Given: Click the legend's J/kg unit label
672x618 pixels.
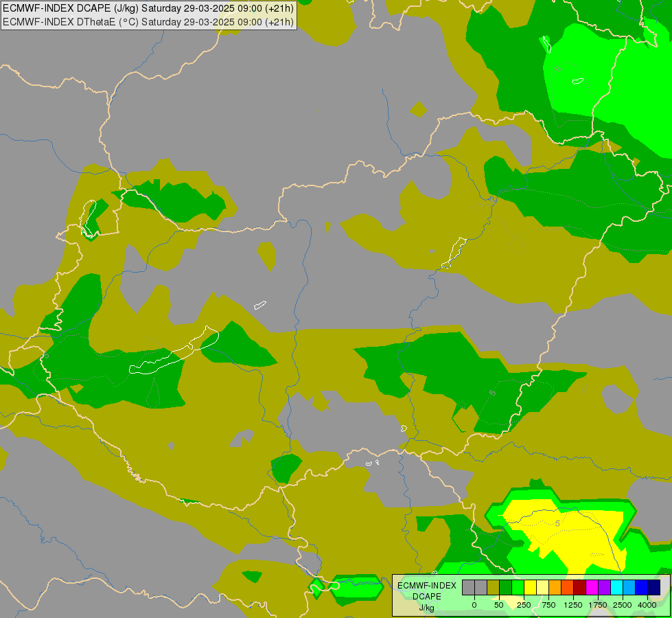Looking at the screenshot, I should [426, 608].
